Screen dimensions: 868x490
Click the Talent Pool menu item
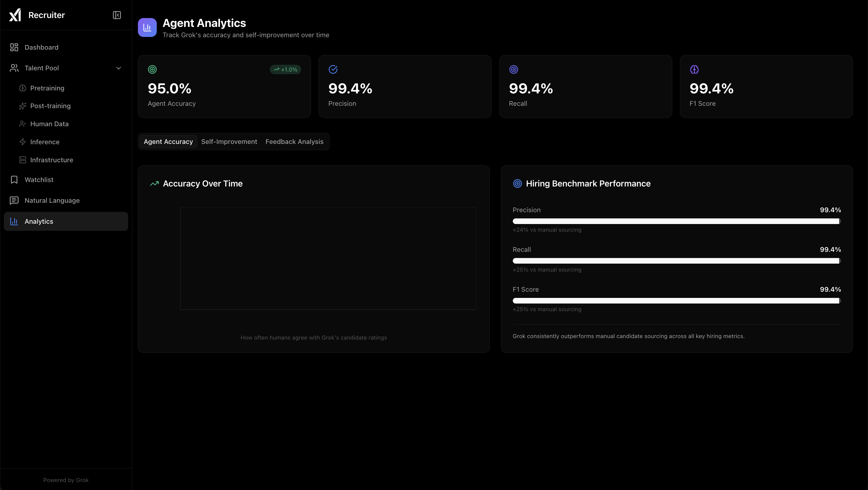(42, 68)
